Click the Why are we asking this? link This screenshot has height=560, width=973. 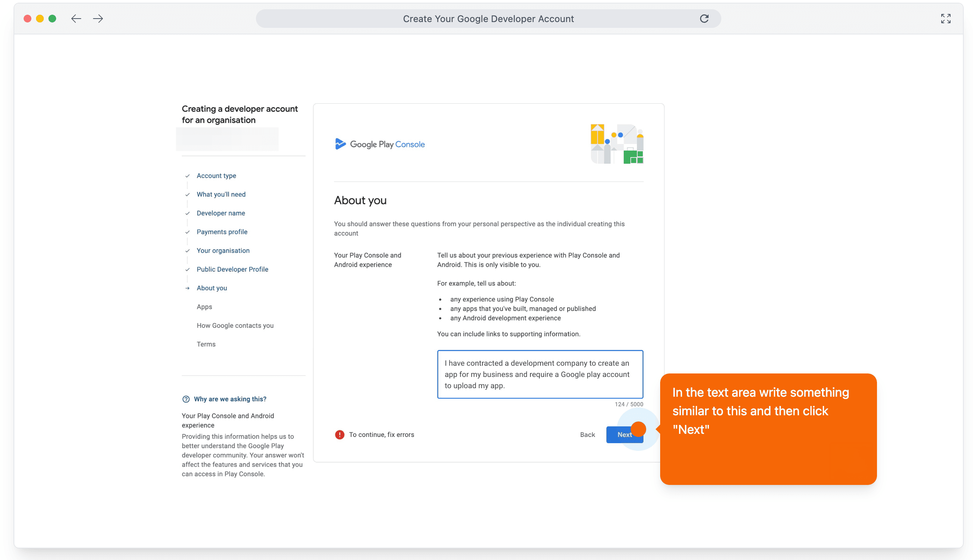click(230, 399)
